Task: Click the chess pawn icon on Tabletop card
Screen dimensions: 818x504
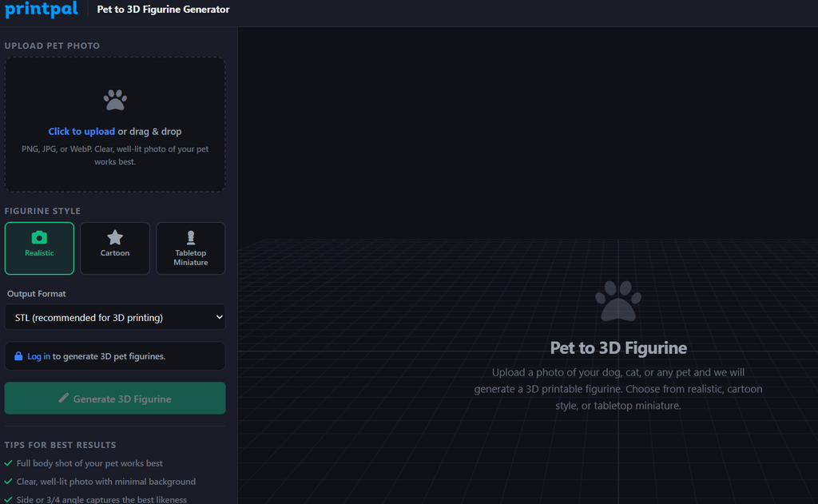Action: (191, 237)
